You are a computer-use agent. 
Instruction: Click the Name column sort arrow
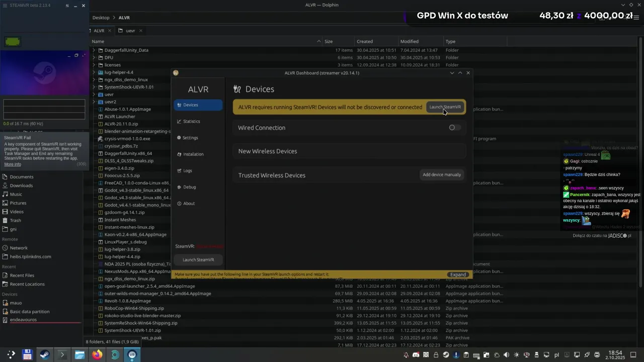(x=319, y=41)
